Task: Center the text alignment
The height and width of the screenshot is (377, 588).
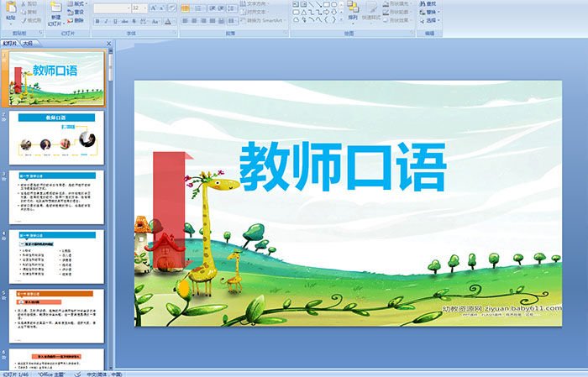Action: tap(194, 21)
